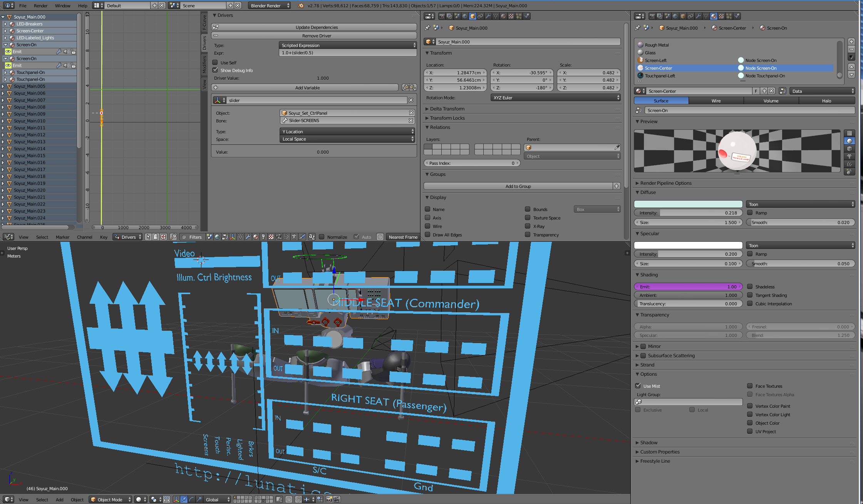Viewport: 863px width, 504px height.
Task: Switch to the Wire material type tab
Action: (716, 100)
